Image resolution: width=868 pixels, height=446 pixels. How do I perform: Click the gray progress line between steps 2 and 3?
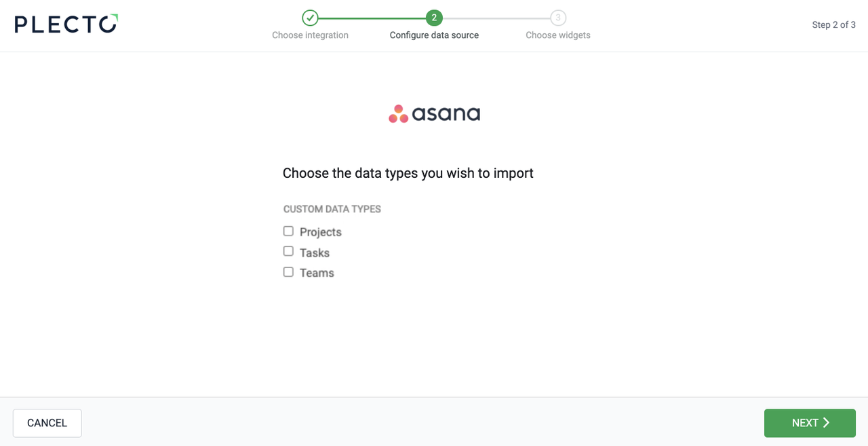coord(496,18)
